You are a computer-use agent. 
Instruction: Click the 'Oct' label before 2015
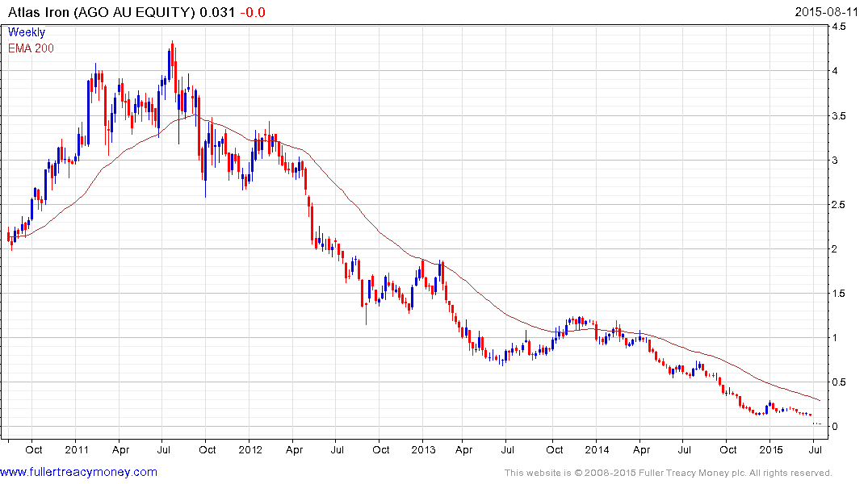click(x=728, y=449)
